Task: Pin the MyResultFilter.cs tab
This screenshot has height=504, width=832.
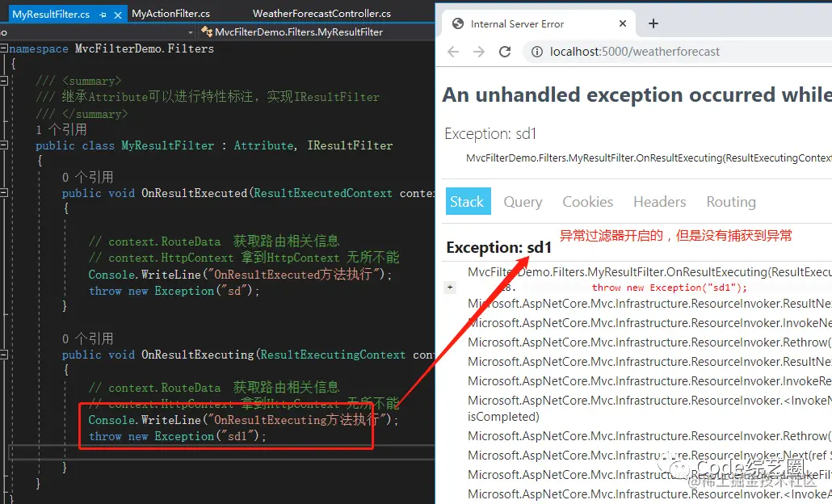Action: [103, 15]
